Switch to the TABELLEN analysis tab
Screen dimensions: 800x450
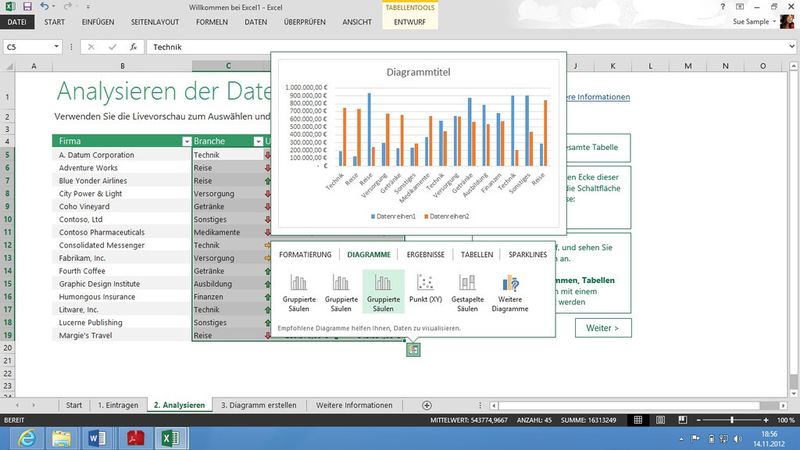477,254
